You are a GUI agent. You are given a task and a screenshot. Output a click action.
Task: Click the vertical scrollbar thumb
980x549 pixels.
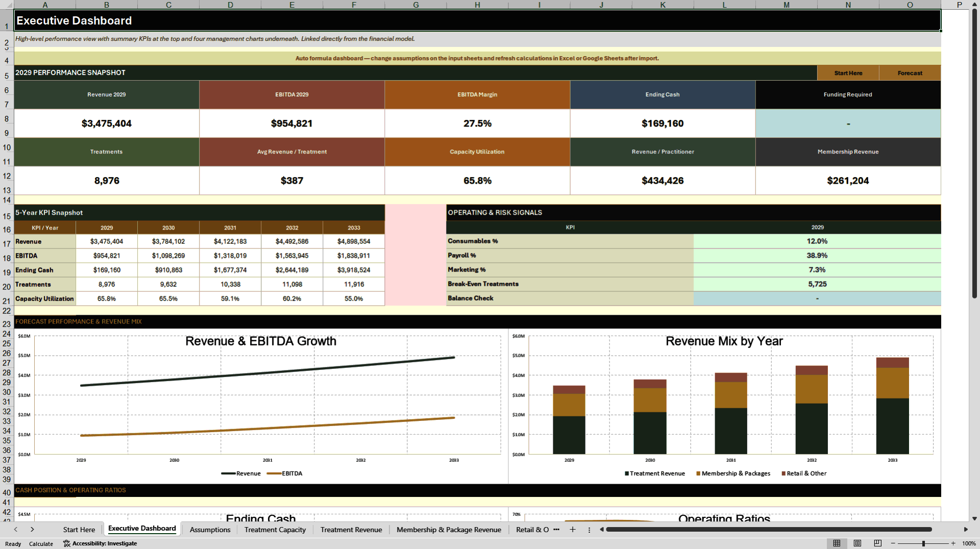pos(974,153)
